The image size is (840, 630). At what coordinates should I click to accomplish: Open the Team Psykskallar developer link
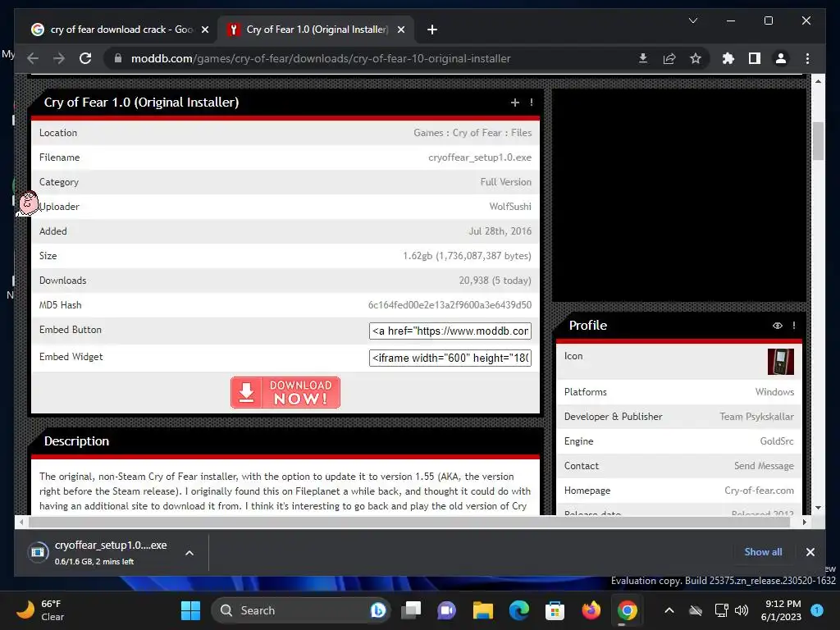(x=756, y=417)
